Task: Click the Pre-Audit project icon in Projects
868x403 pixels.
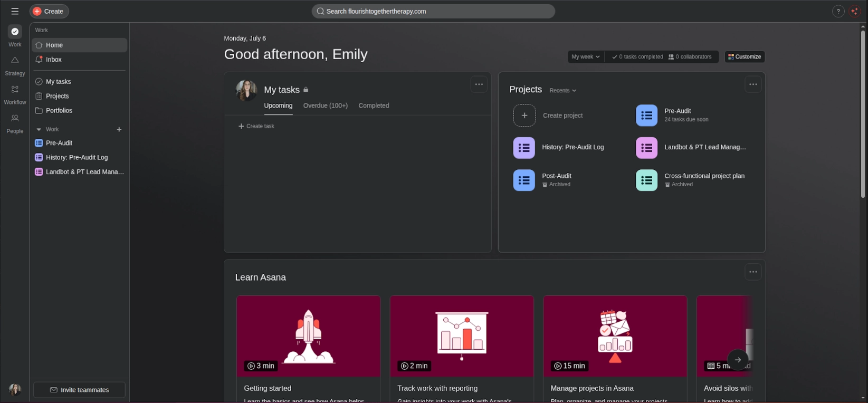Action: pyautogui.click(x=647, y=116)
